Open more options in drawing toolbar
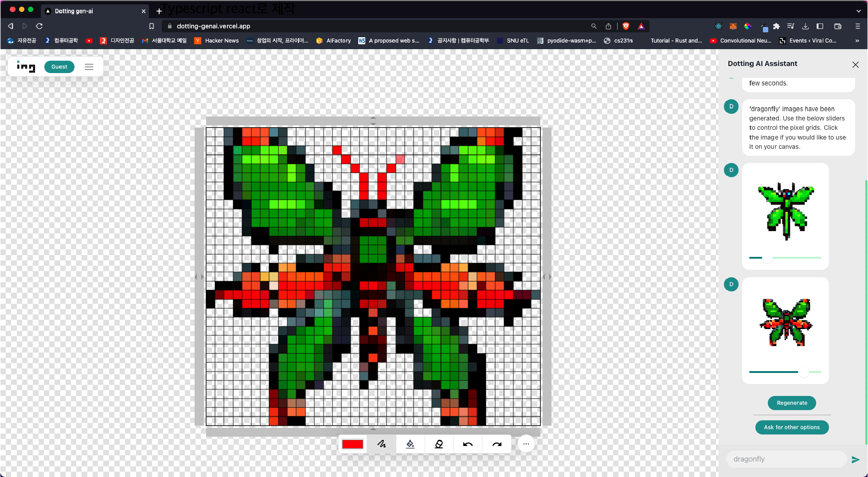 pos(526,444)
